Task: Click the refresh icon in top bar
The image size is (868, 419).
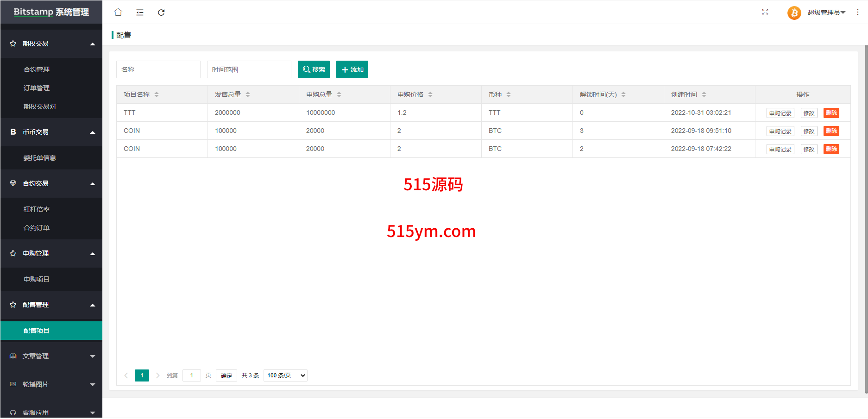Action: coord(161,13)
